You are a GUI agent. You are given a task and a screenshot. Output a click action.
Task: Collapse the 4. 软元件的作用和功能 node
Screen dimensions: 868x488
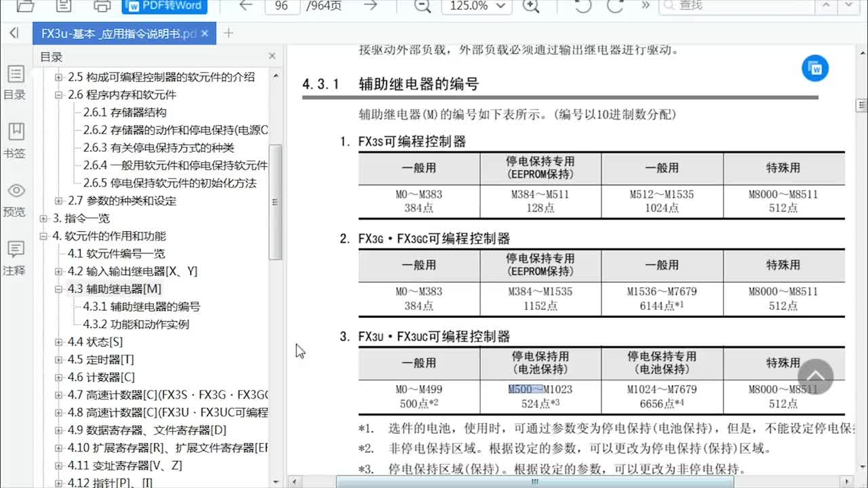[43, 236]
